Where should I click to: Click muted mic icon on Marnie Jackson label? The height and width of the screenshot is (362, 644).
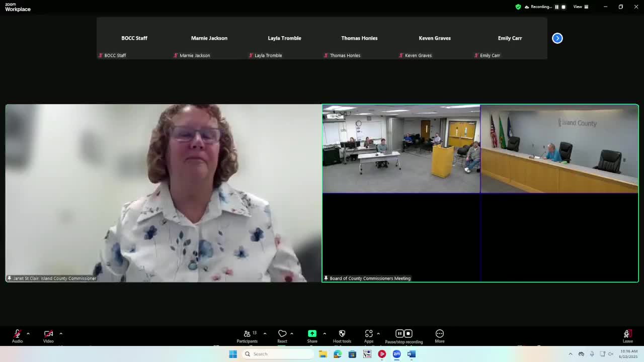coord(176,55)
